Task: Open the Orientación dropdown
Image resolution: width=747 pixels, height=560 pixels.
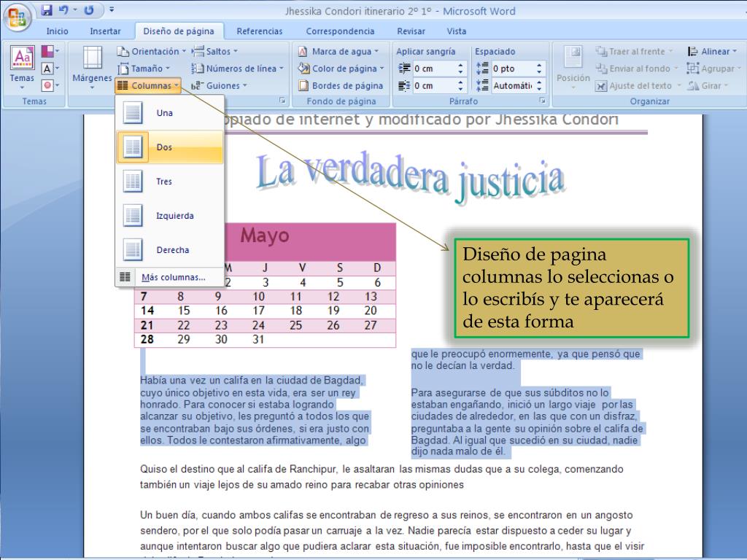Action: pos(151,52)
